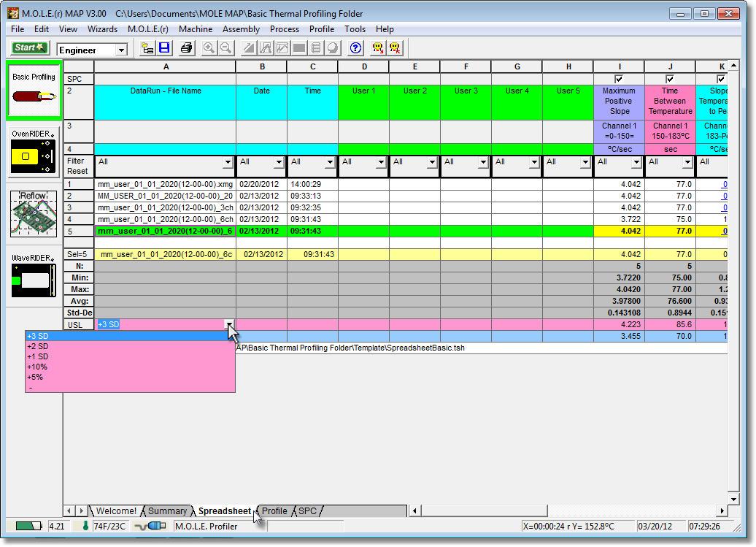Select the OvenRIDER sidebar icon

tap(34, 151)
